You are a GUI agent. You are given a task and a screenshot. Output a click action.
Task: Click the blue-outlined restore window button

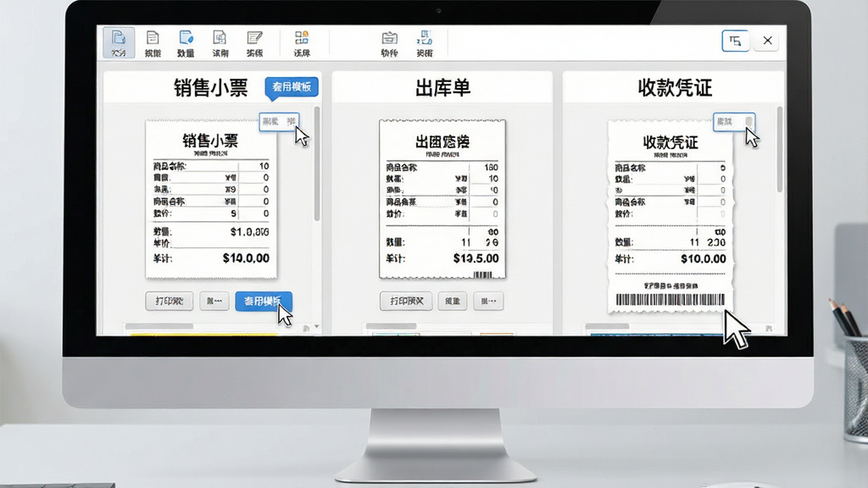735,41
